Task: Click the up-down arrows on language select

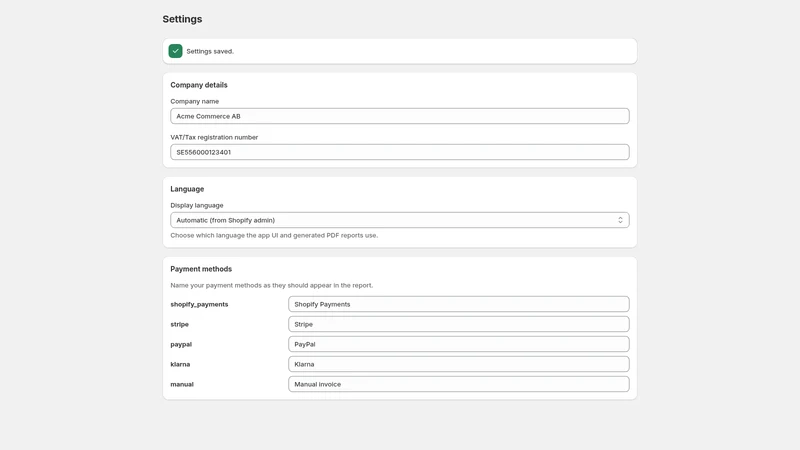Action: 620,220
